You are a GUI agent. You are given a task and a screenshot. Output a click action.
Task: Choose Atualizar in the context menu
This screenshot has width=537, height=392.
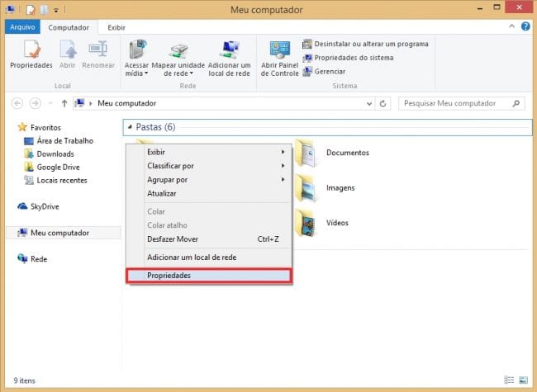(209, 193)
